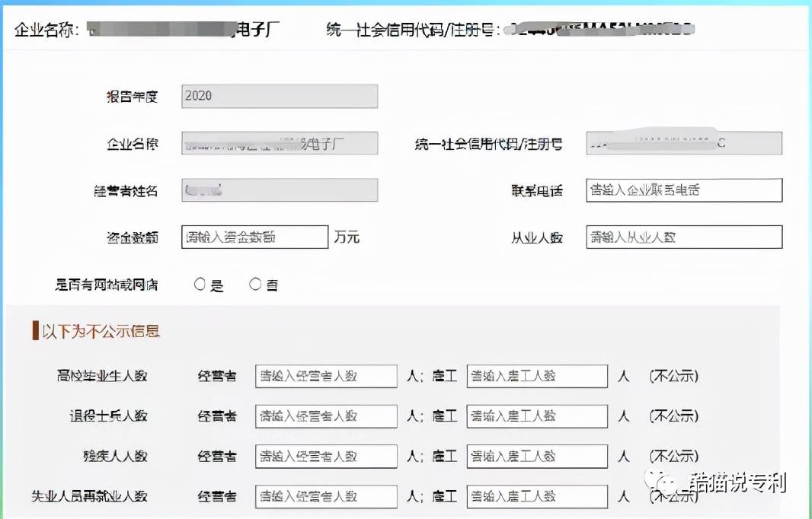Click the 以下为不公示信息 section heading
The width and height of the screenshot is (812, 519).
[101, 331]
